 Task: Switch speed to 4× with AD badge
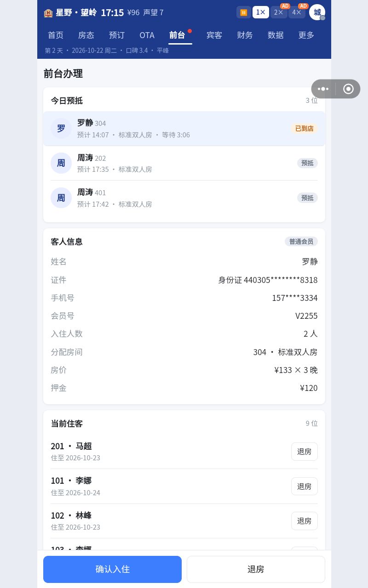(x=297, y=12)
